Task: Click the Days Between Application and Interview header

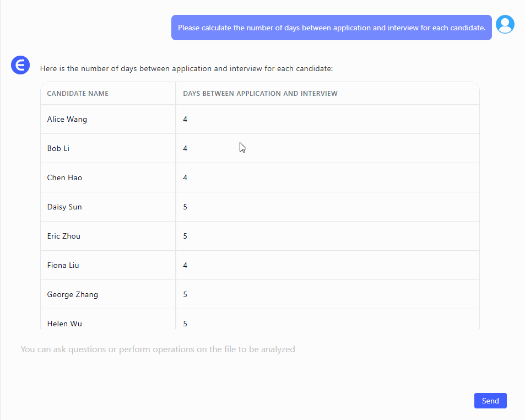Action: click(x=260, y=94)
